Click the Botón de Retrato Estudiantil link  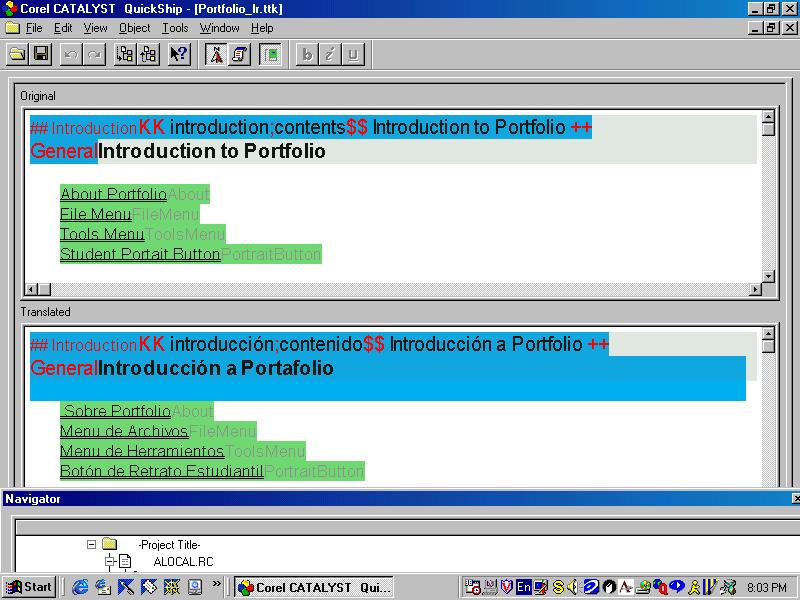162,471
